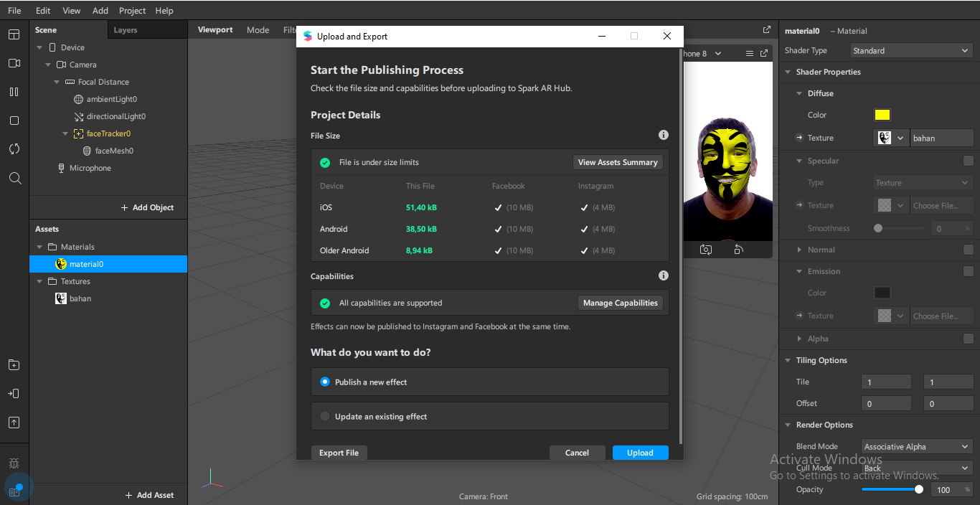
Task: Select faceMesh0 in the scene tree
Action: [114, 151]
